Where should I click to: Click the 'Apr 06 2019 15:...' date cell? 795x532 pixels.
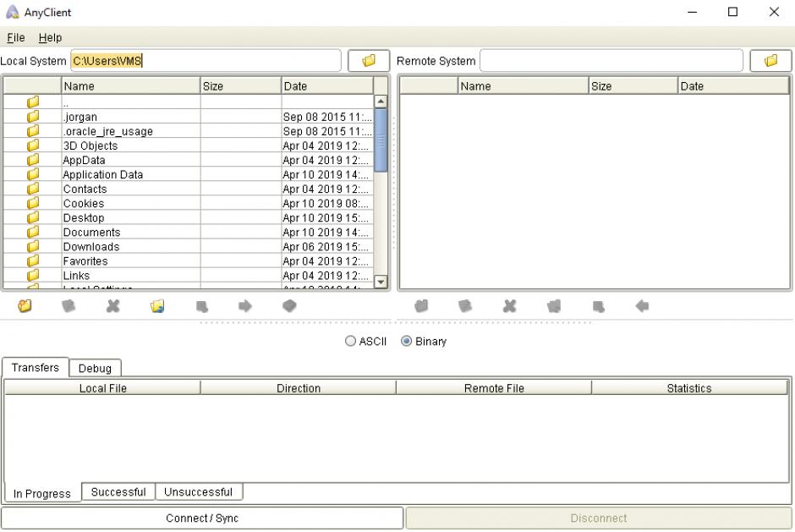(x=326, y=247)
